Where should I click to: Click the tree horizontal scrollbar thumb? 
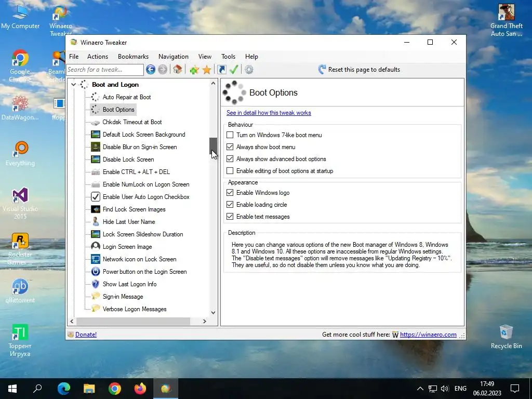134,321
